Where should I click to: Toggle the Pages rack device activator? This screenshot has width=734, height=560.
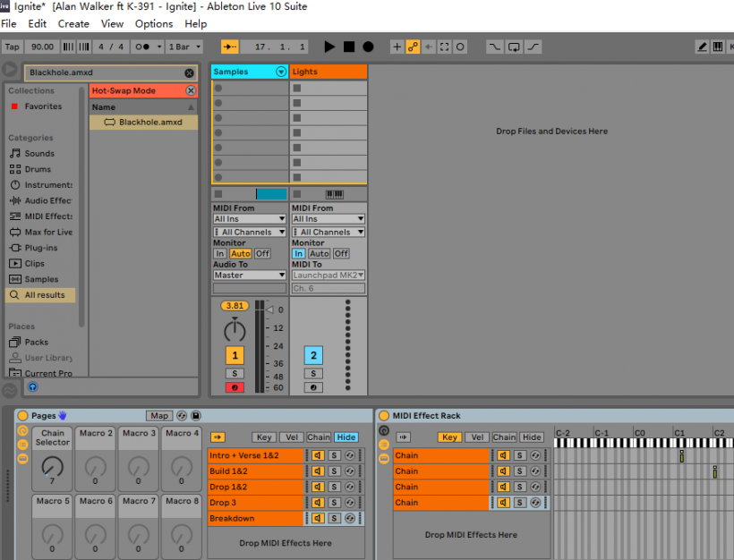(22, 415)
